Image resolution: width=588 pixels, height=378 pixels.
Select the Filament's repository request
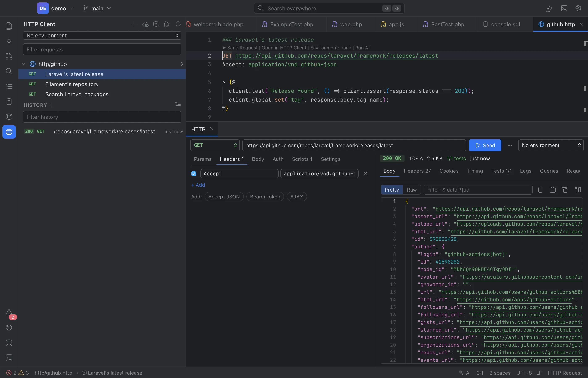pos(102,84)
